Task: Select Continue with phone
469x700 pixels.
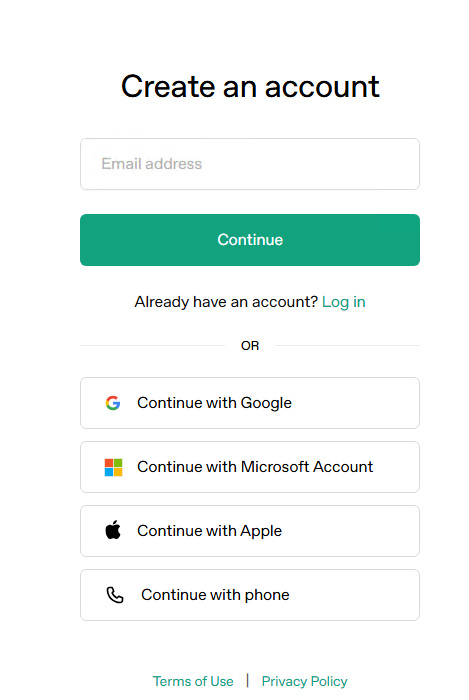Action: 250,595
